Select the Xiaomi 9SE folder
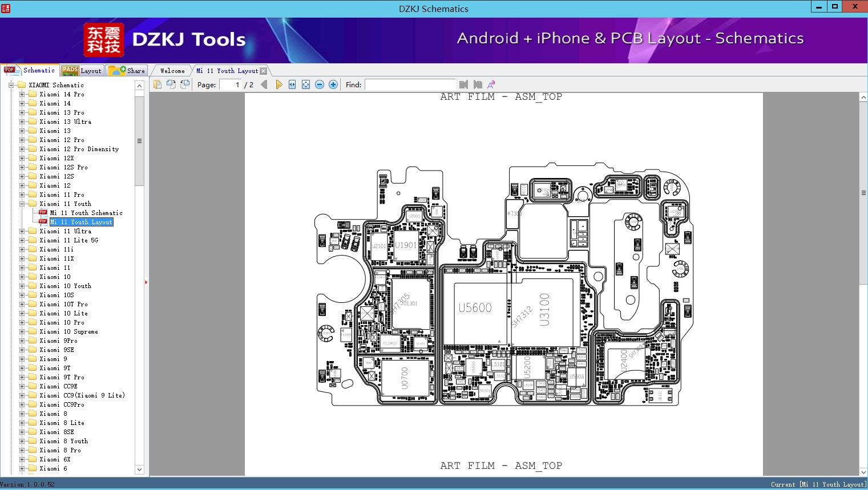 pos(57,350)
